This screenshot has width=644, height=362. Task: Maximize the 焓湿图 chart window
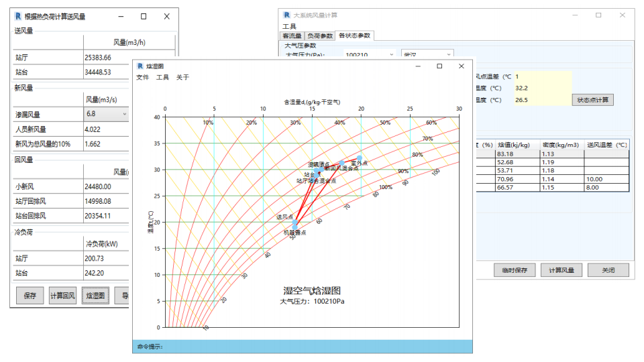439,66
